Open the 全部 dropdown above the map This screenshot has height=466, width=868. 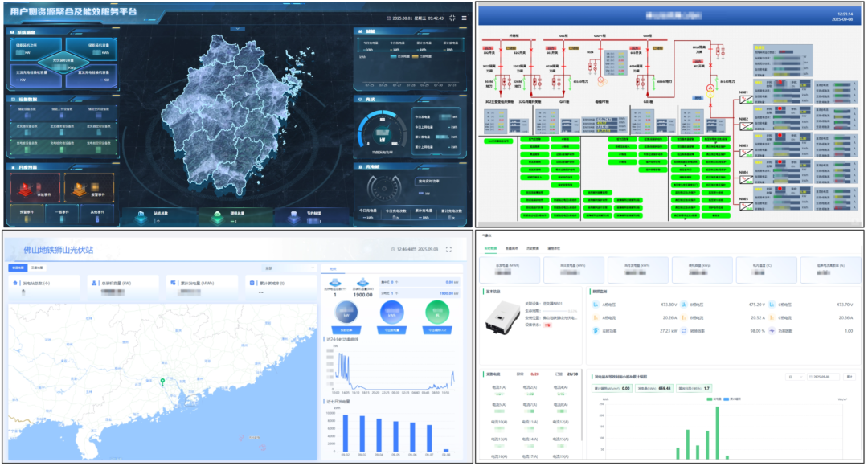pyautogui.click(x=289, y=268)
